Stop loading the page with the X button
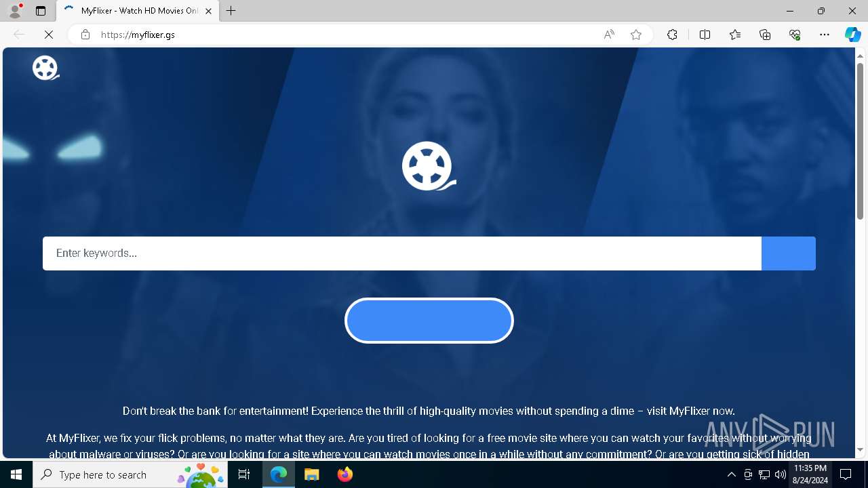Viewport: 868px width, 488px height. pyautogui.click(x=49, y=35)
